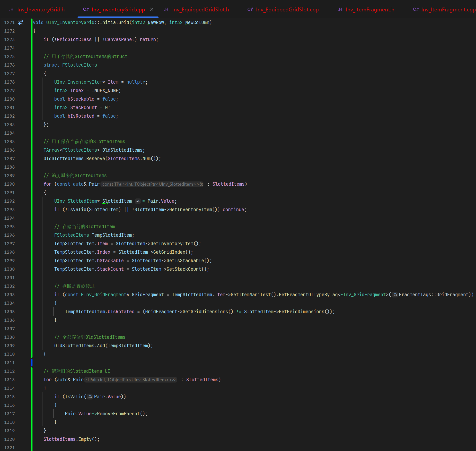Click the inlay hint icon after SlottedItem declaration
The width and height of the screenshot is (476, 451).
138,201
